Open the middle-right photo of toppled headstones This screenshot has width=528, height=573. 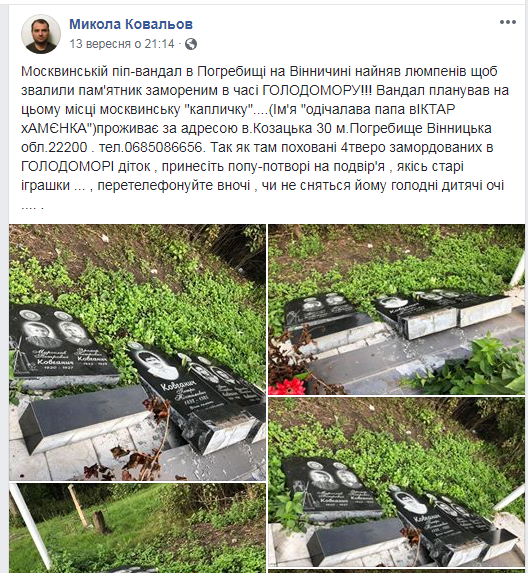[x=396, y=482]
